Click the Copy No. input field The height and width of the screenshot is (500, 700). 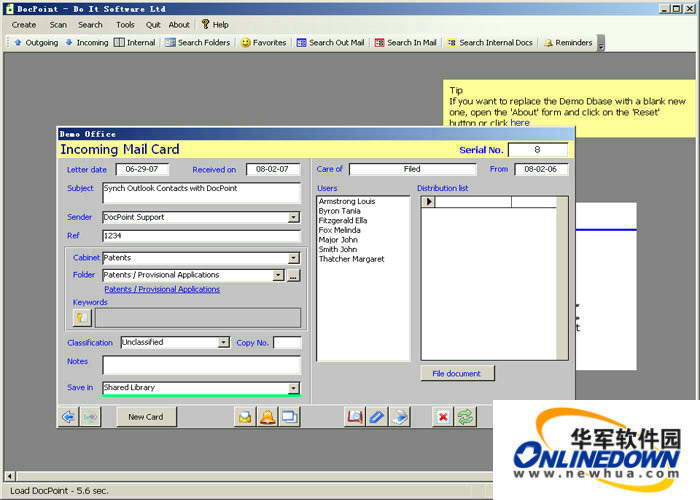[288, 342]
